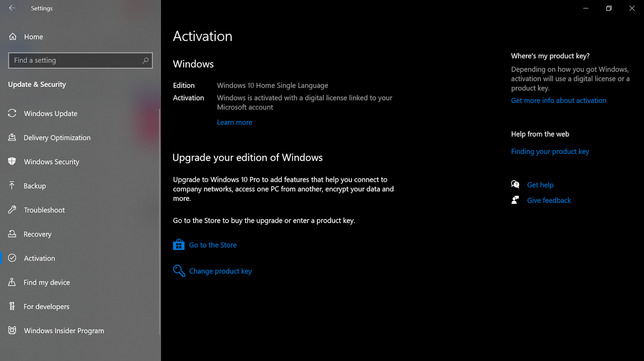Click the Delivery Optimization icon
Screen dimensions: 644x361
click(x=12, y=137)
